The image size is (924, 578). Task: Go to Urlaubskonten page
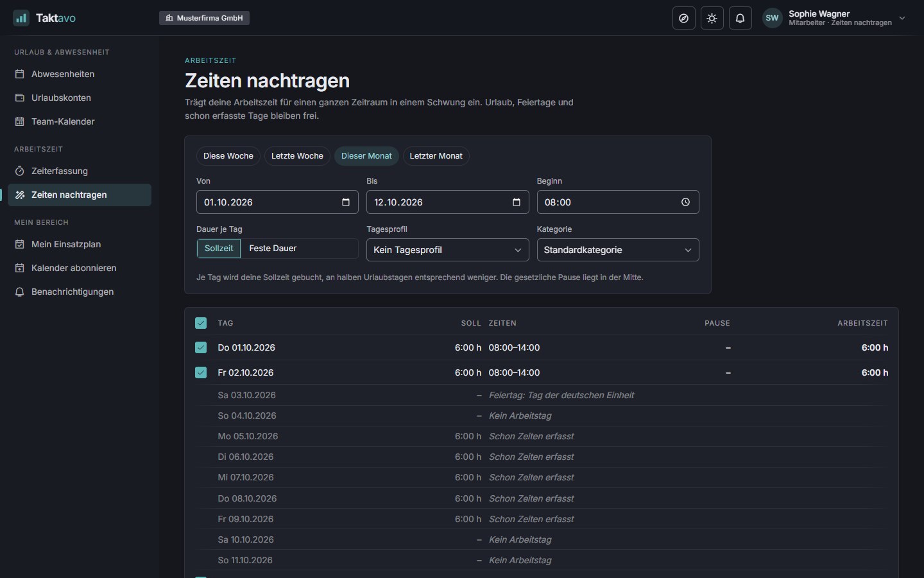(80, 98)
